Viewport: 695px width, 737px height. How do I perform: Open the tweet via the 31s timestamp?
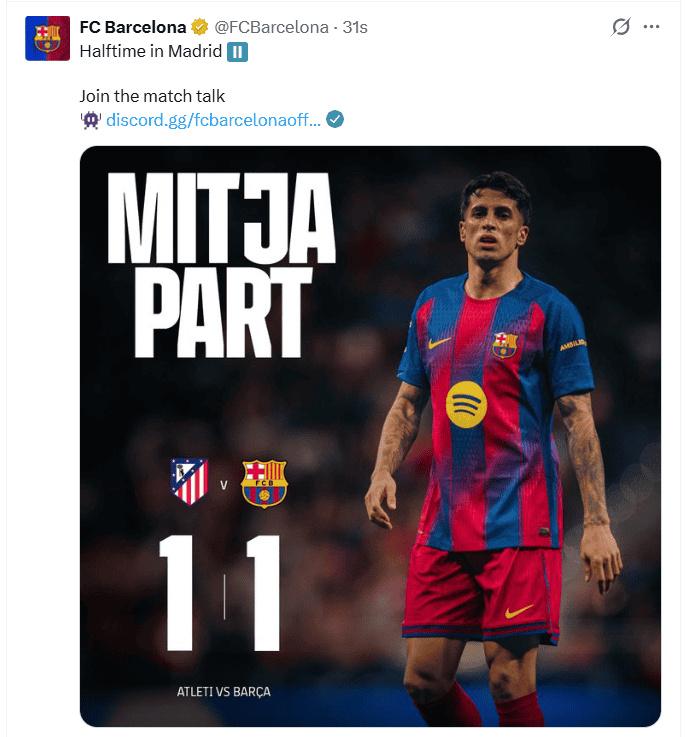(x=355, y=28)
